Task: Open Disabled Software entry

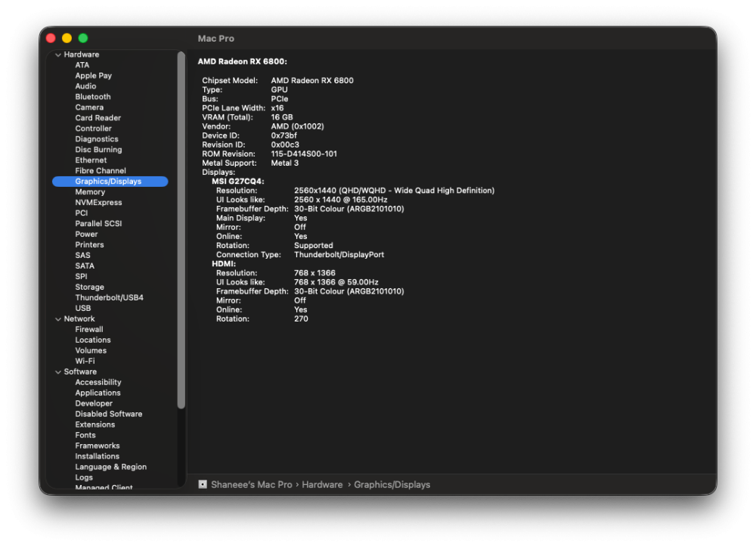Action: [x=108, y=415]
